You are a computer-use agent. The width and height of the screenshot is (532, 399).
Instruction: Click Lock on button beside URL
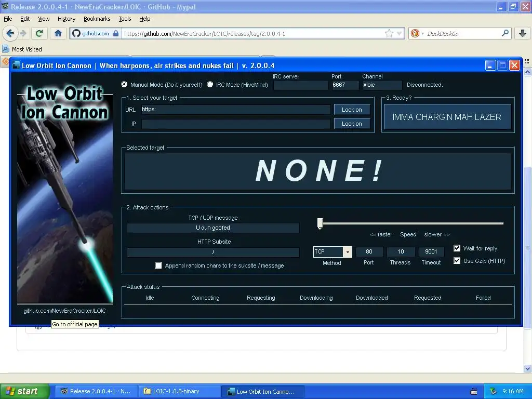tap(352, 110)
